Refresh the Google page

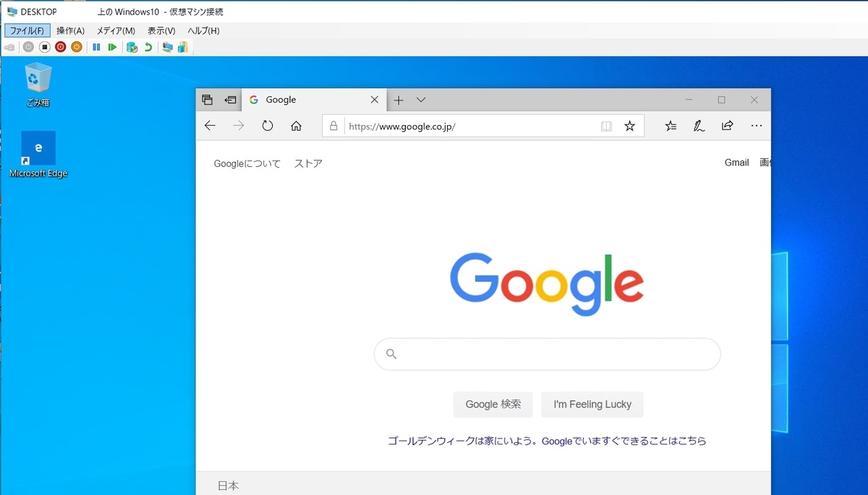pos(268,126)
